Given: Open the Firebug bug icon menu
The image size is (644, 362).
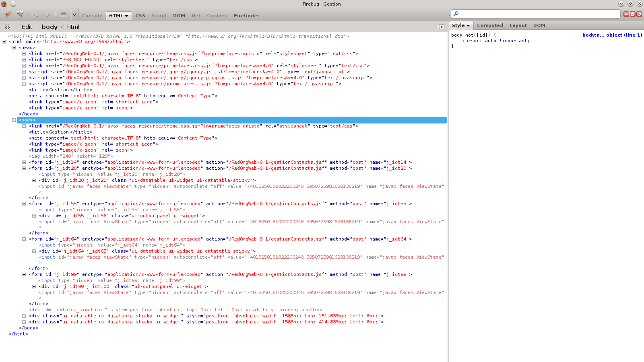Looking at the screenshot, I should pyautogui.click(x=8, y=14).
